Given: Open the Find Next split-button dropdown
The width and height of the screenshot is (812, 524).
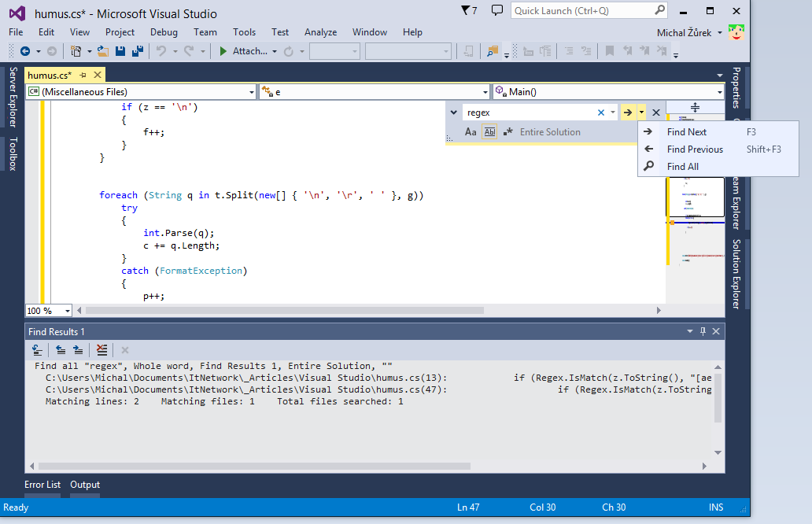Looking at the screenshot, I should [x=640, y=112].
